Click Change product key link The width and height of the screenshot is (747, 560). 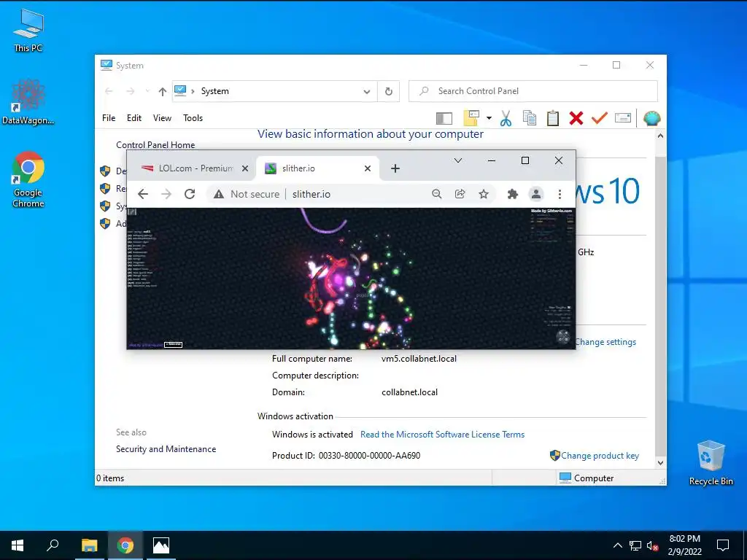click(600, 456)
